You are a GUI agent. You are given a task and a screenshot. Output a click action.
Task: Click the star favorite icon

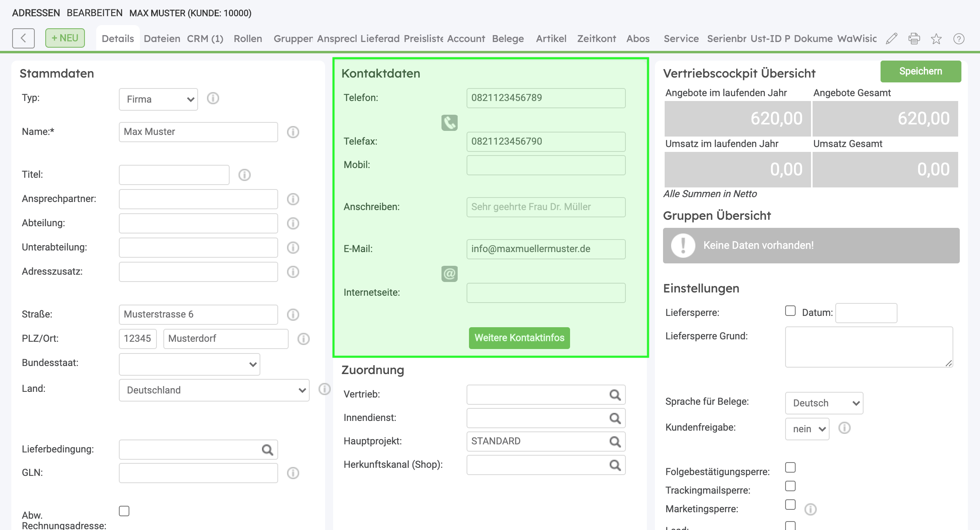pos(936,38)
